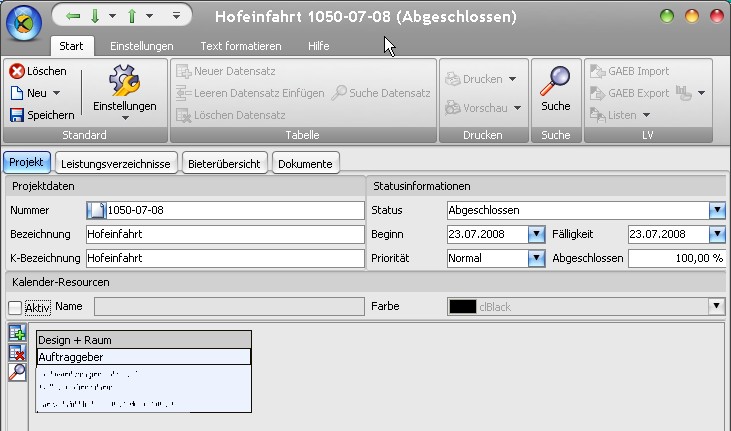
Task: Expand the Drucken dropdown arrow
Action: 512,79
